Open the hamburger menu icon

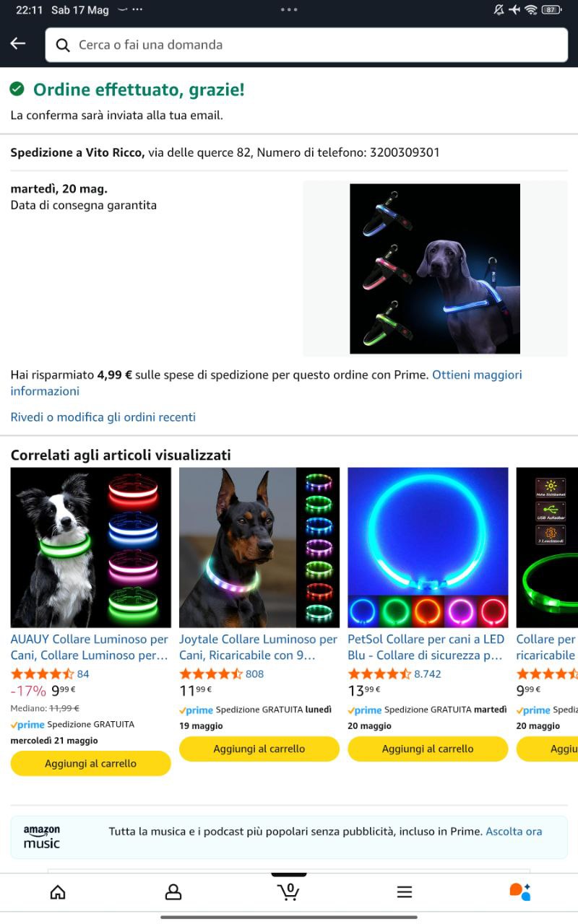pyautogui.click(x=405, y=892)
